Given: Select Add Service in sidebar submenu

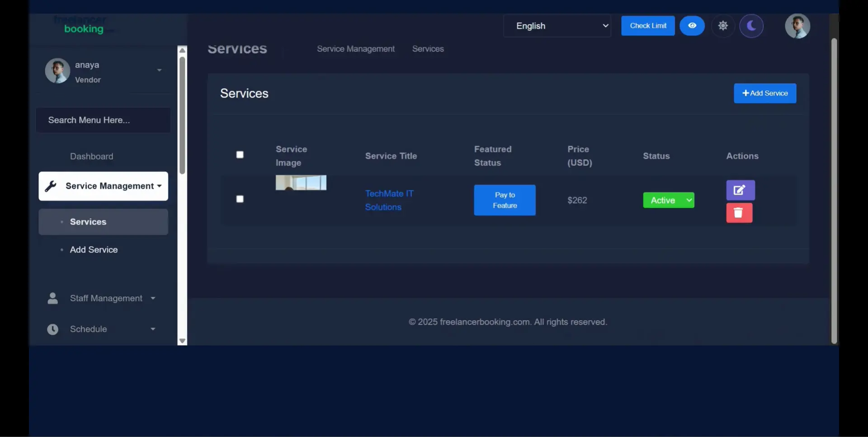Looking at the screenshot, I should pyautogui.click(x=94, y=250).
